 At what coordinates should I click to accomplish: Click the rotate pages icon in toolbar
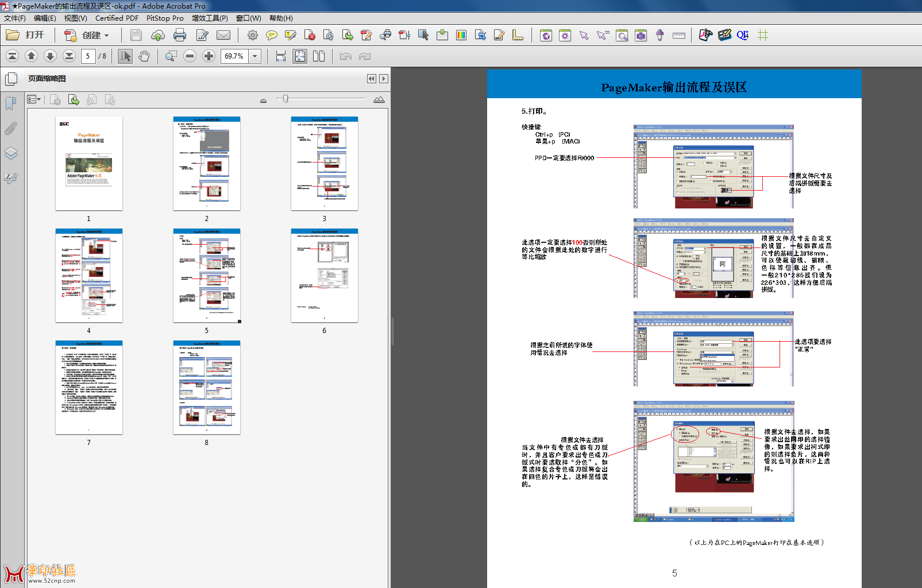(329, 35)
